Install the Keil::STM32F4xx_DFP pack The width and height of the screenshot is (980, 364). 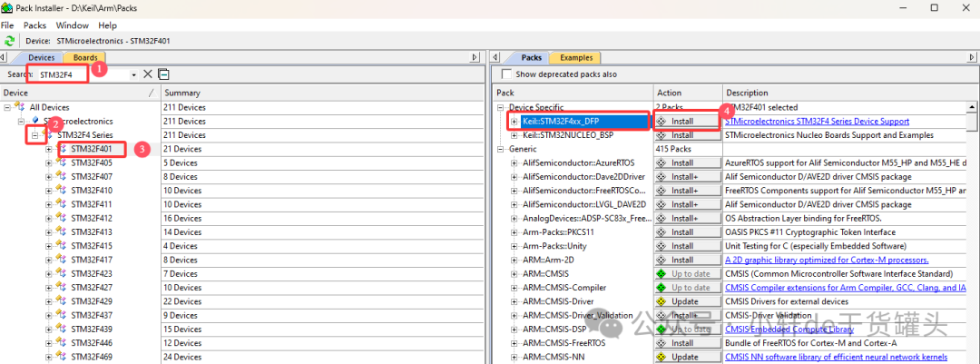[x=687, y=122]
